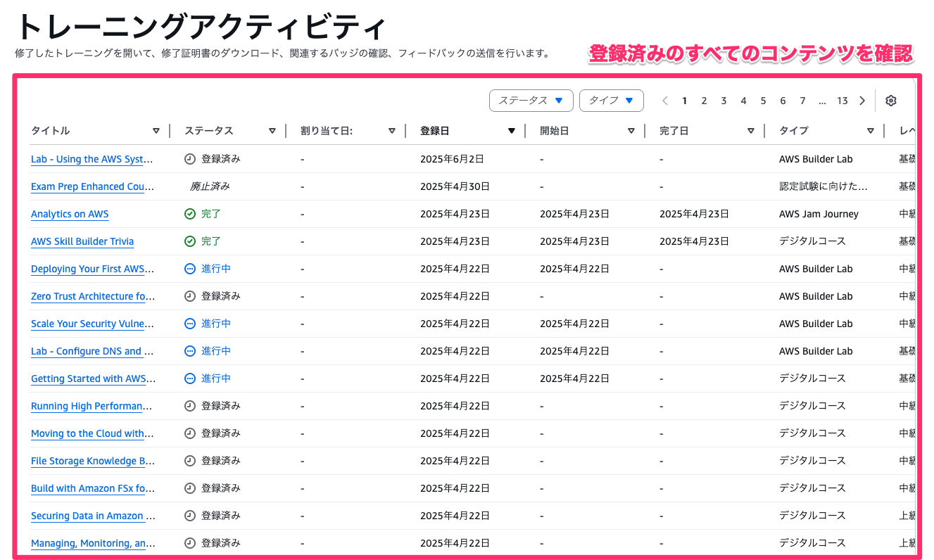Click 開始日 cell in AWS Skill Builder Trivia row
934x560 pixels.
(x=574, y=241)
